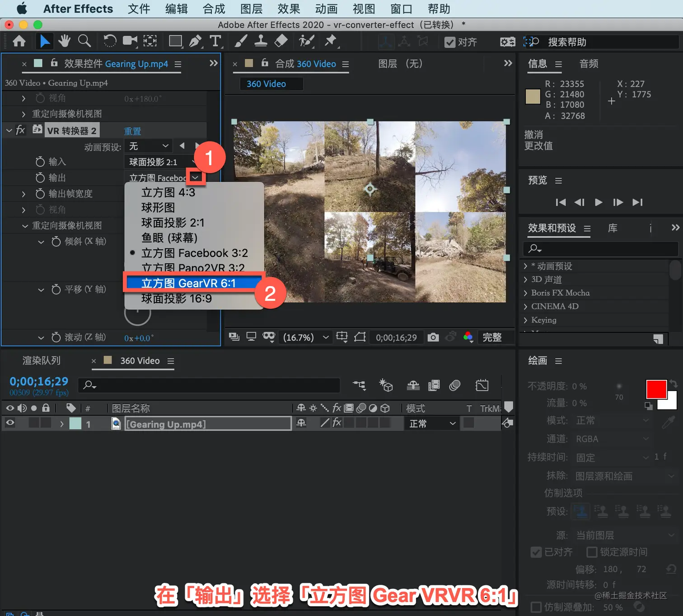Click the 完整 resolution button
This screenshot has height=616, width=683.
point(492,337)
